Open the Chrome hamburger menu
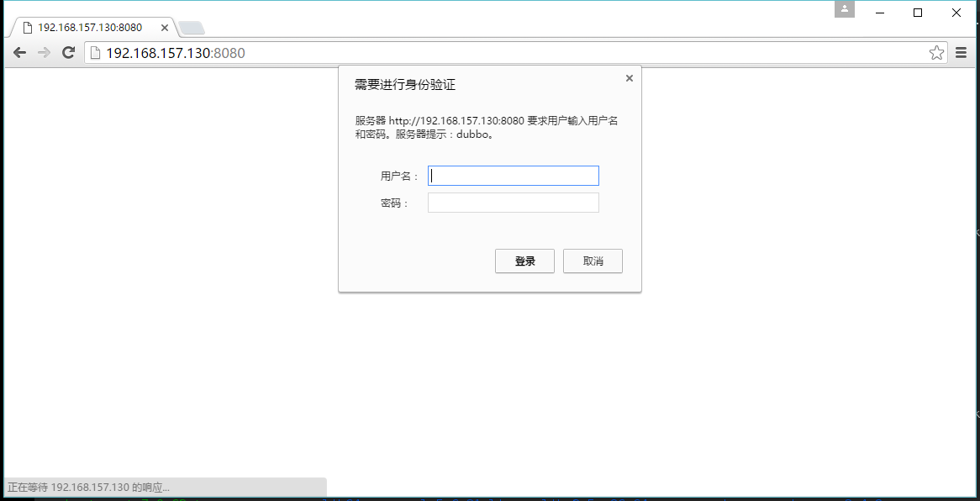Screen dimensions: 980x501 point(961,52)
